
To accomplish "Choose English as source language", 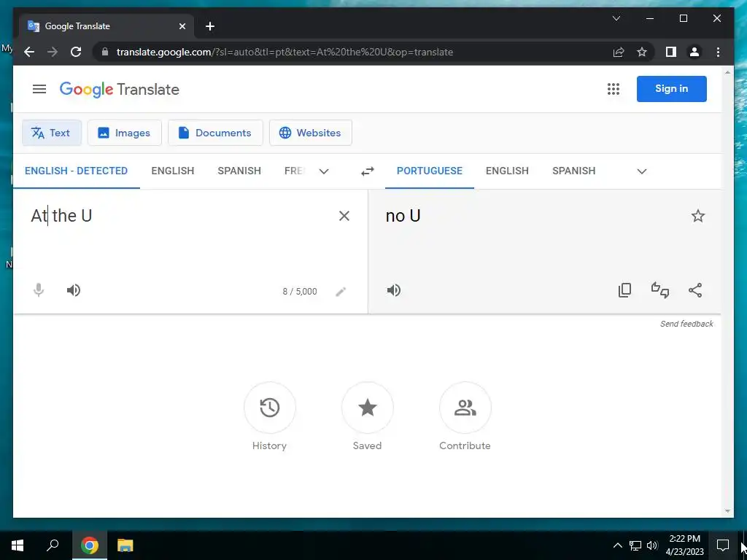I will [x=172, y=171].
